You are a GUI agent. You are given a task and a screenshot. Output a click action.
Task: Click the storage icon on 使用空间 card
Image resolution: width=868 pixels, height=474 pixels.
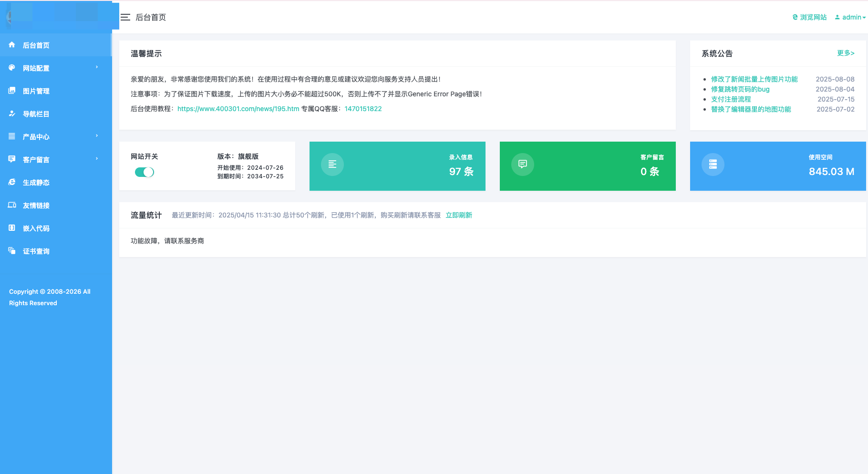713,165
